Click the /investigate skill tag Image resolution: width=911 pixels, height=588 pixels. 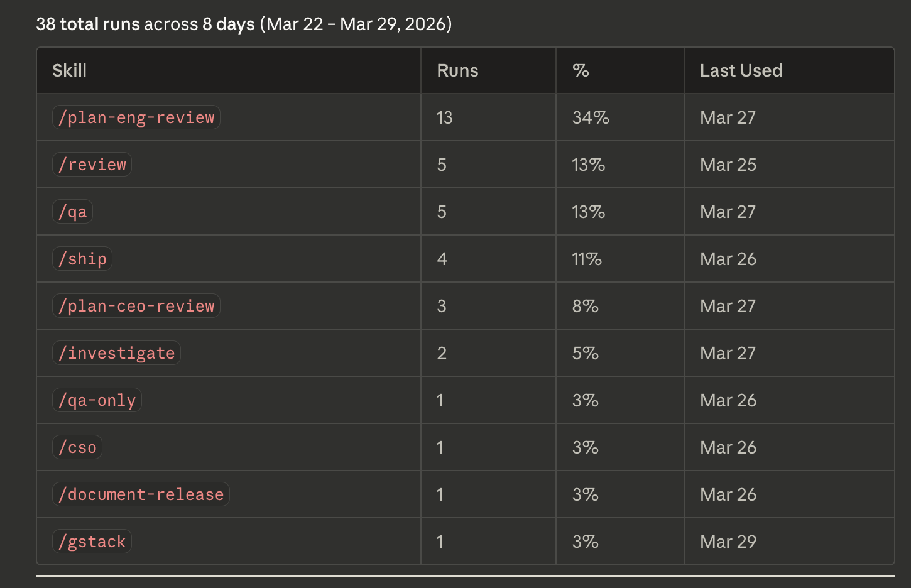pyautogui.click(x=116, y=353)
